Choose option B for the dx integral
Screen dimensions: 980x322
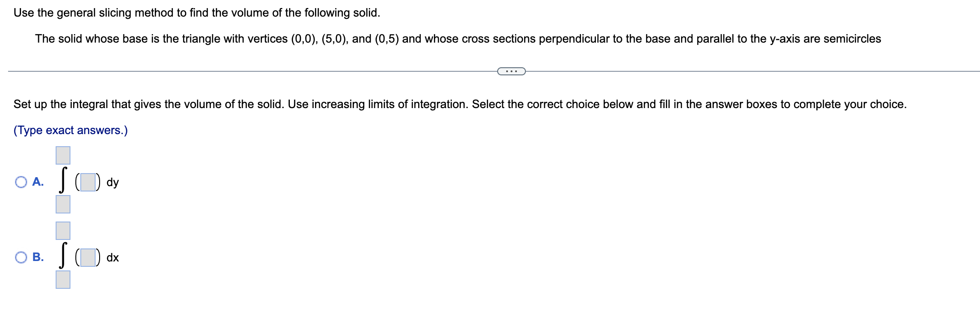tap(21, 257)
